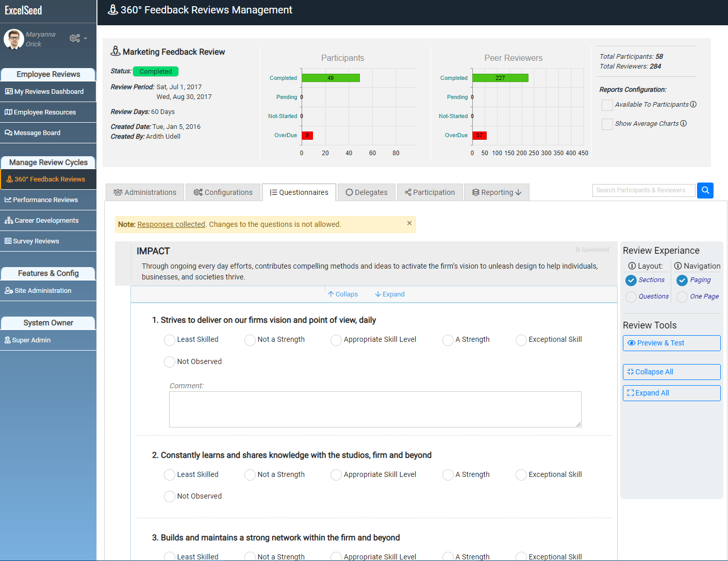Select 'A Strength' for question one
Screen dimensions: 728x561
(x=447, y=340)
